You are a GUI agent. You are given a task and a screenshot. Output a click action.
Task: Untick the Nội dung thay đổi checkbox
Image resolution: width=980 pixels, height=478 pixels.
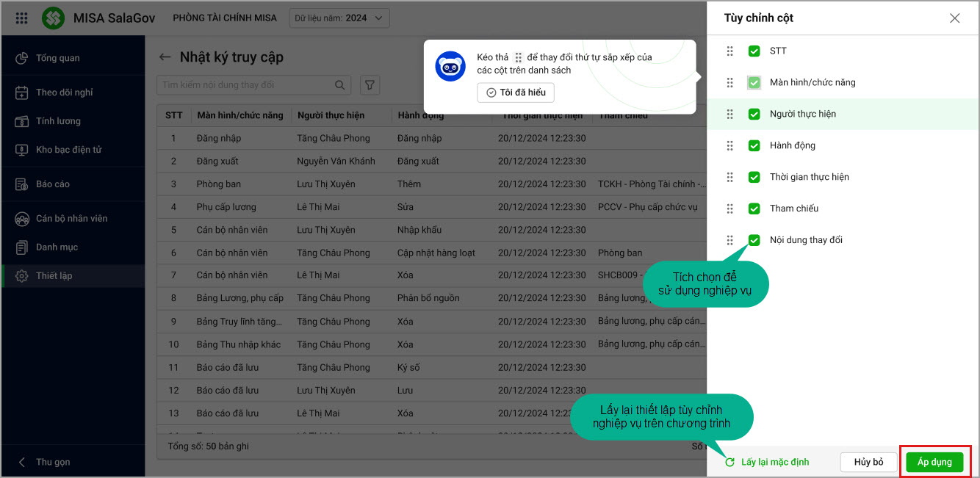754,241
